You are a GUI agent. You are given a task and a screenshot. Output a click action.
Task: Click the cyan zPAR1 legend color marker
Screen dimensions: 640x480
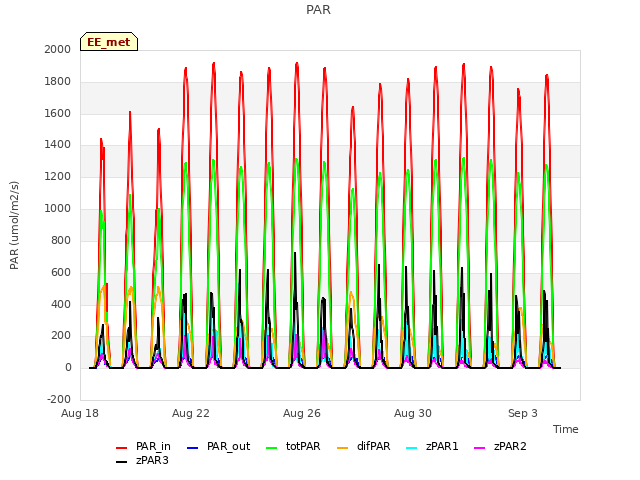tap(412, 448)
